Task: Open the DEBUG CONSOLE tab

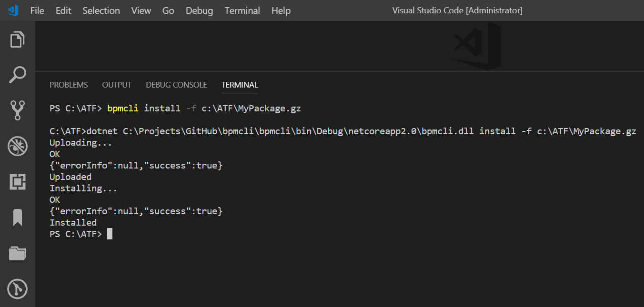Action: click(176, 85)
